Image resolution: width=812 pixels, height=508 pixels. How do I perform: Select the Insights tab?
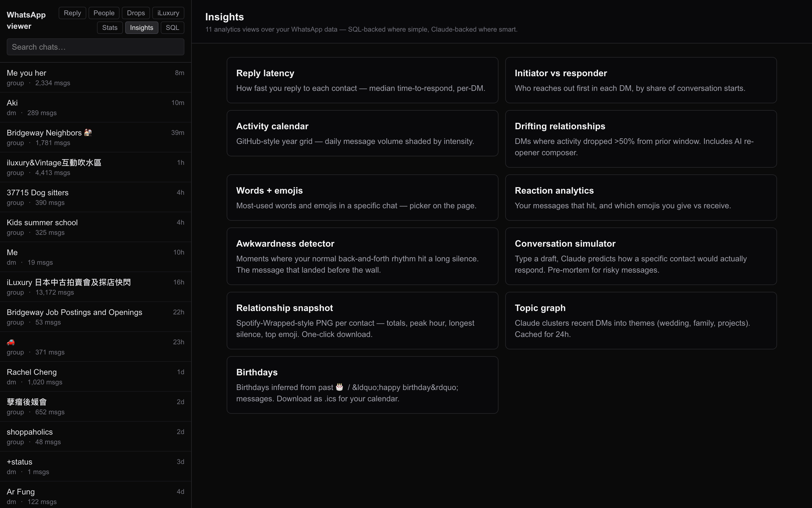tap(142, 28)
